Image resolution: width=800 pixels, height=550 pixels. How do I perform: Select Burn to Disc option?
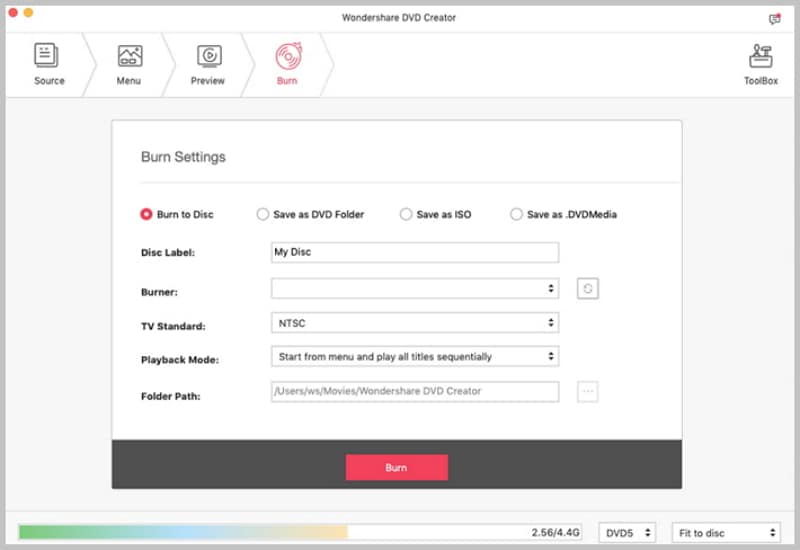point(177,214)
